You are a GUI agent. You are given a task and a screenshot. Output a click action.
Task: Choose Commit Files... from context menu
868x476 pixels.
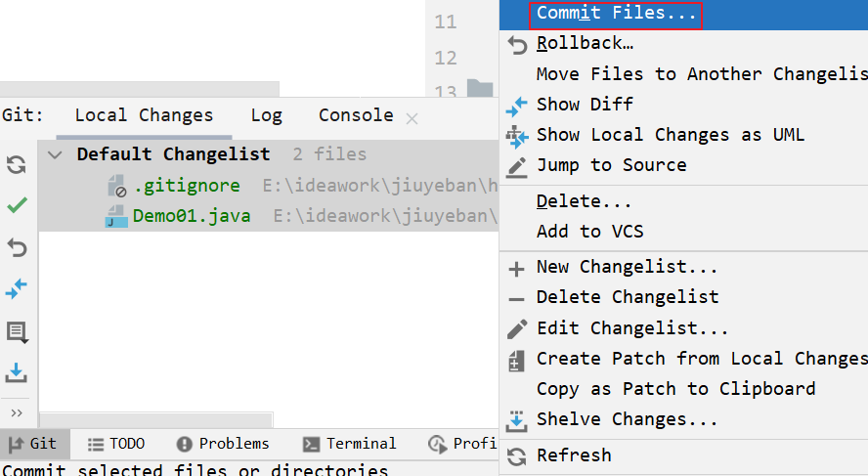click(616, 14)
